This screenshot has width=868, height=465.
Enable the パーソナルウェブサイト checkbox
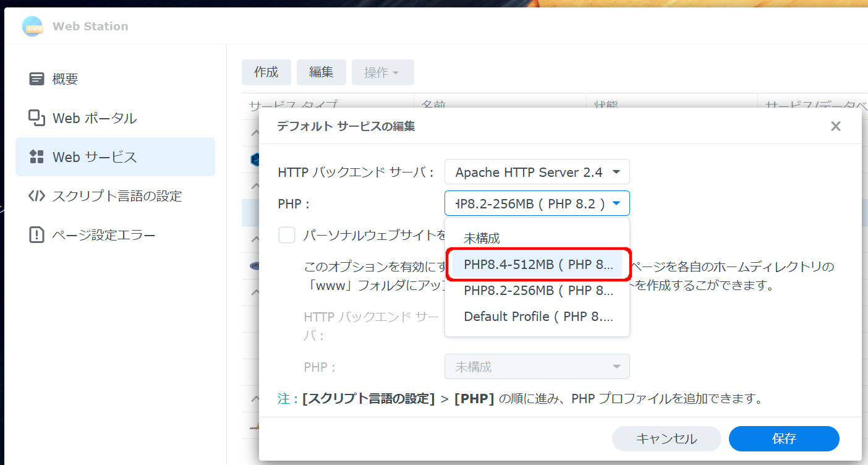(287, 235)
